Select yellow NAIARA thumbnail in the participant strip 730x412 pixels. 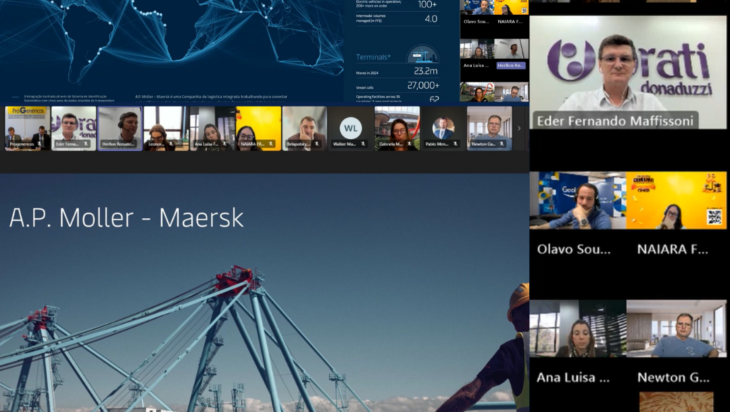pyautogui.click(x=258, y=128)
